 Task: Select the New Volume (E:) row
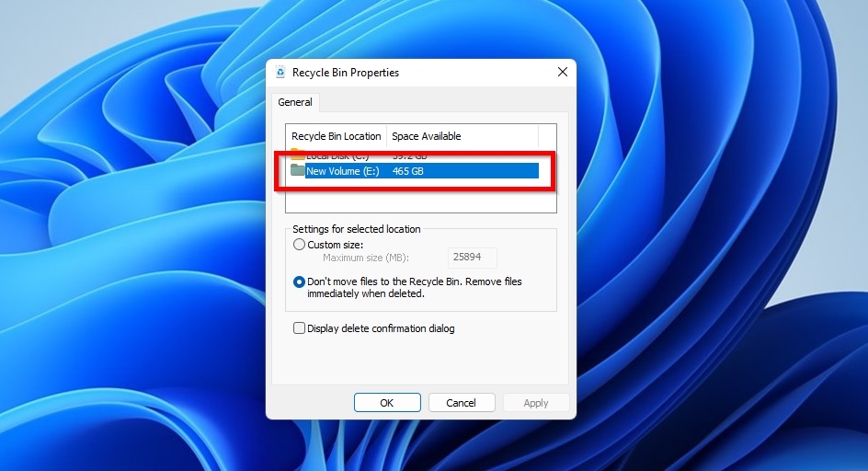coord(415,171)
